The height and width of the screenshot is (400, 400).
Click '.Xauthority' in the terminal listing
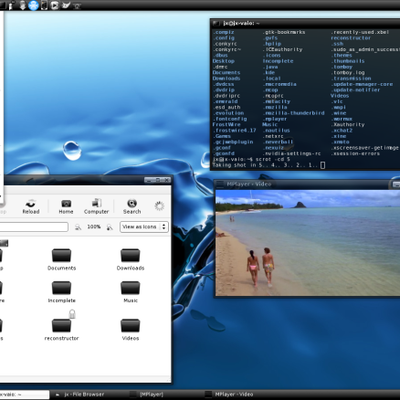[x=348, y=124]
